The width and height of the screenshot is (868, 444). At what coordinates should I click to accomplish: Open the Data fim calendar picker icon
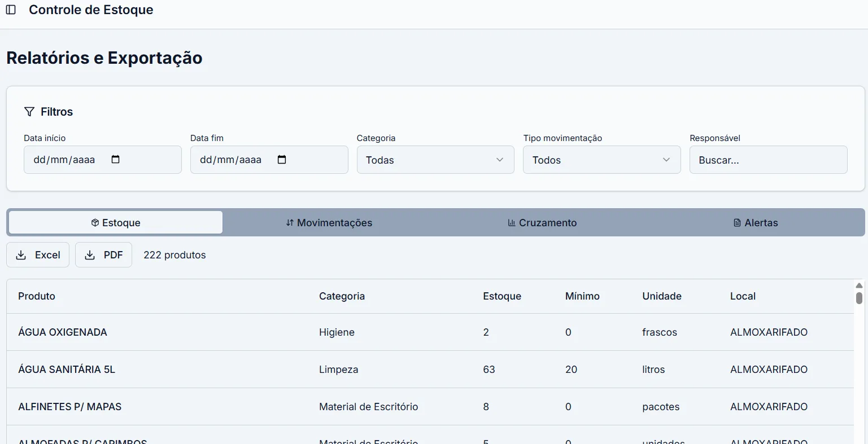point(282,160)
